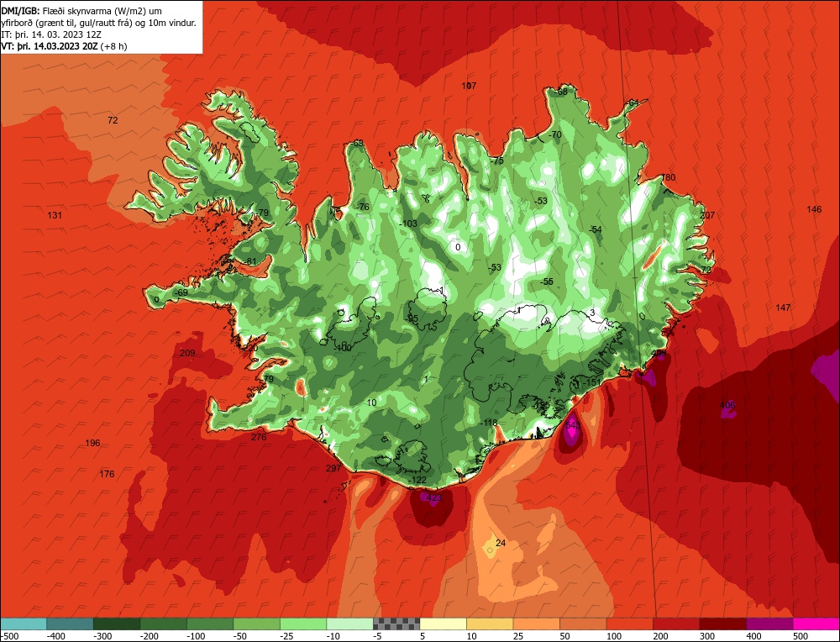Select the checkered legend swatch between -5 and 5
The height and width of the screenshot is (642, 840).
click(396, 624)
